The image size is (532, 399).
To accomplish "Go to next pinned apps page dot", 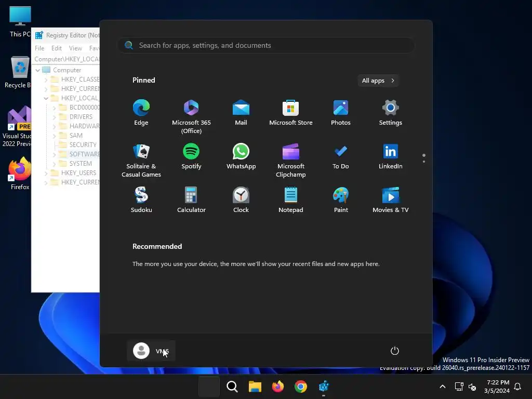I will tap(424, 162).
